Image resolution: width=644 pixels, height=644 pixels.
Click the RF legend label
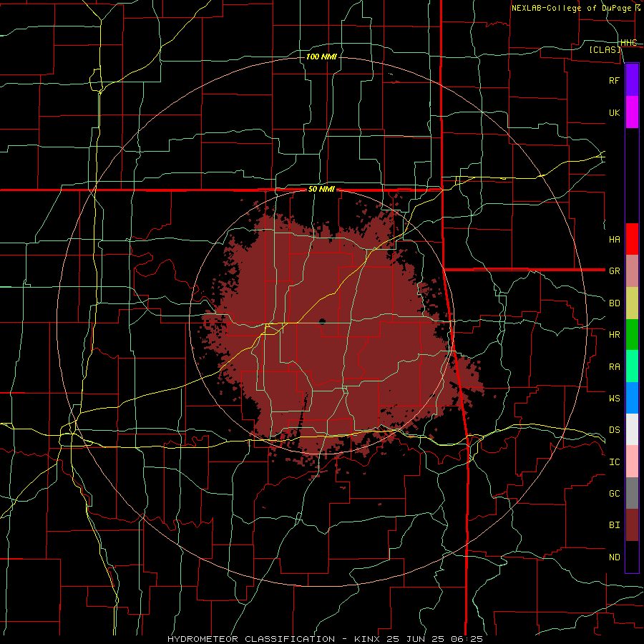coord(614,80)
